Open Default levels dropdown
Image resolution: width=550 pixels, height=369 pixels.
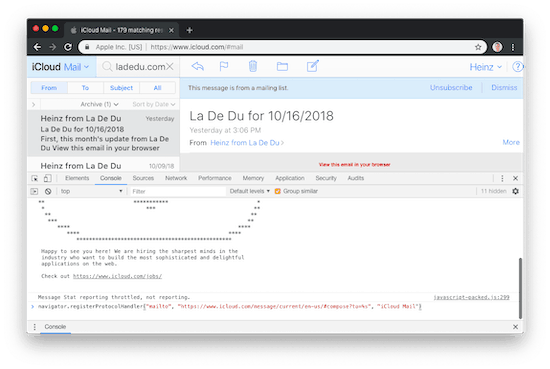click(x=250, y=191)
